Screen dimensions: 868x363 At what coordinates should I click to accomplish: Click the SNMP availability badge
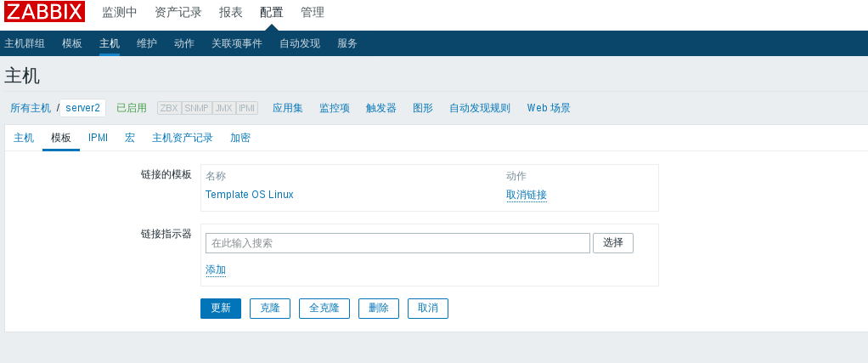click(196, 108)
